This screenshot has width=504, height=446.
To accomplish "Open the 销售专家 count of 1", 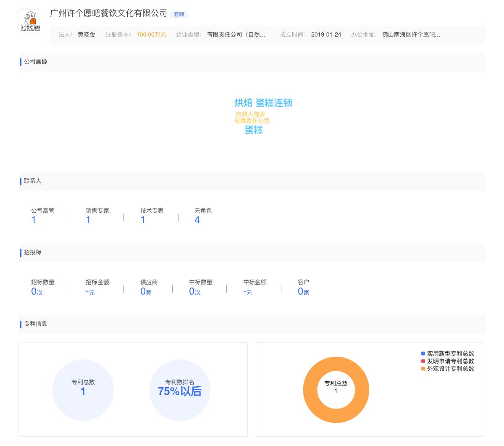I will point(88,220).
